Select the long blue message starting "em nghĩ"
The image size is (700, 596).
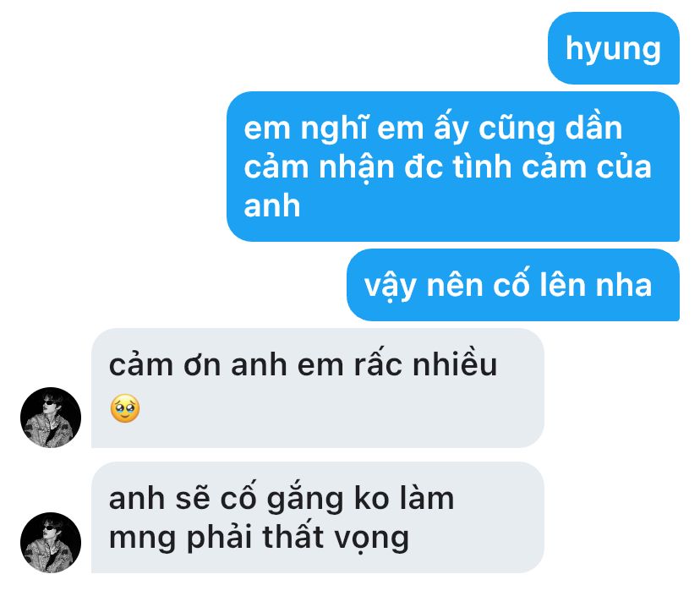click(x=453, y=167)
